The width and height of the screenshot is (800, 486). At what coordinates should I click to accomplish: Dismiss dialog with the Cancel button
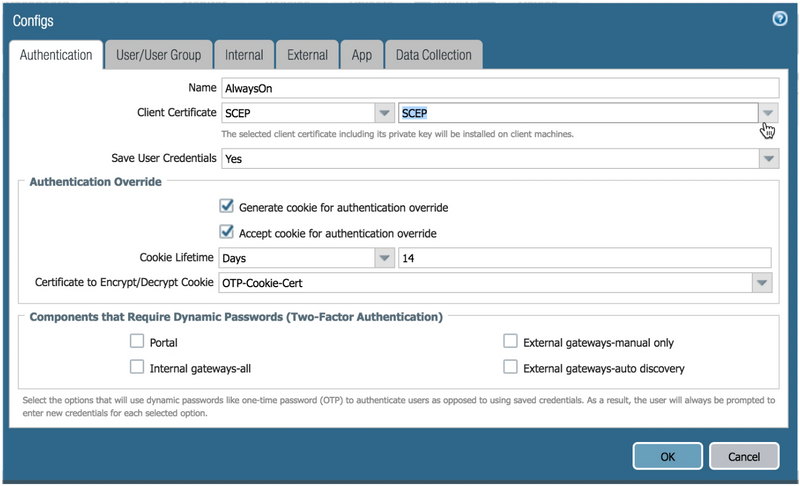[x=744, y=456]
